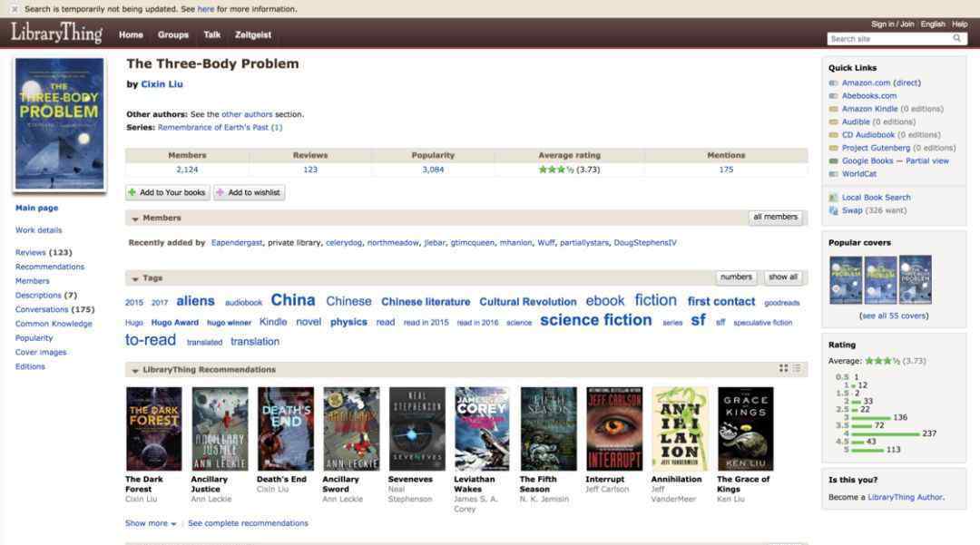Click the China tag
Screen dimensions: 980x545
[x=293, y=300]
